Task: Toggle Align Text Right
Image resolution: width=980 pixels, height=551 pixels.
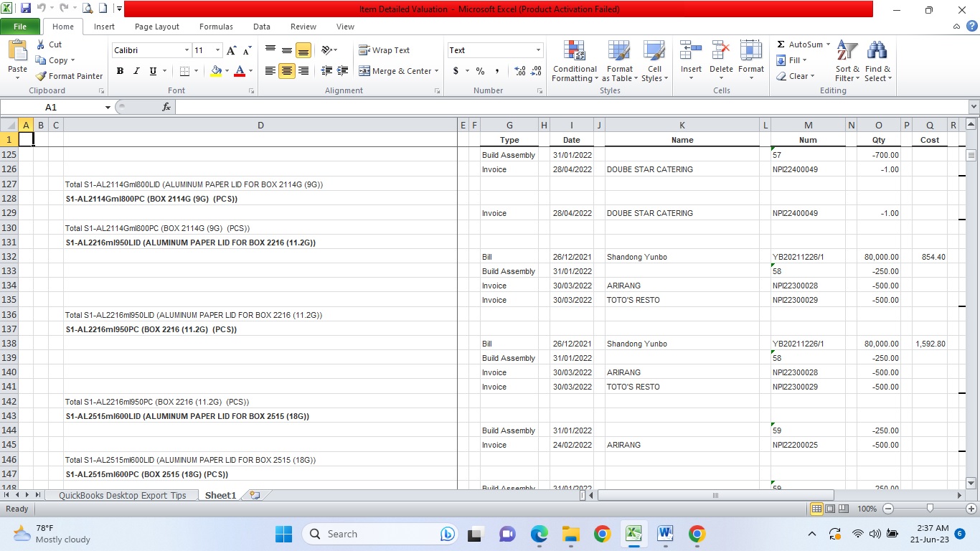Action: (x=303, y=71)
